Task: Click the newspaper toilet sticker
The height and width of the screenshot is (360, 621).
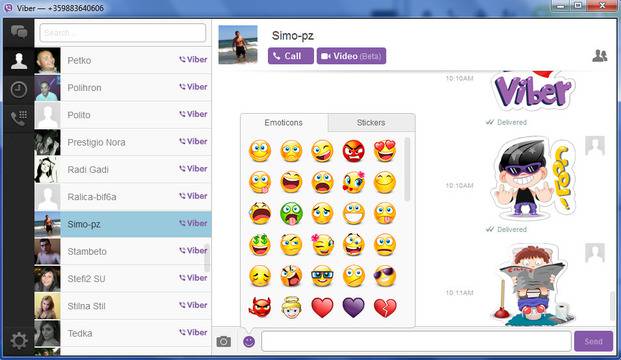Action: coord(533,284)
